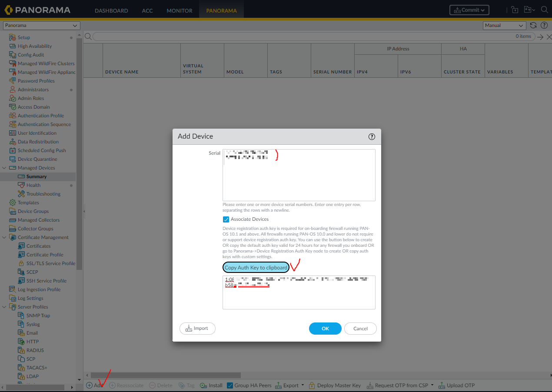Screen dimensions: 552x392
Task: Click in the Serial numbers text area
Action: [299, 175]
